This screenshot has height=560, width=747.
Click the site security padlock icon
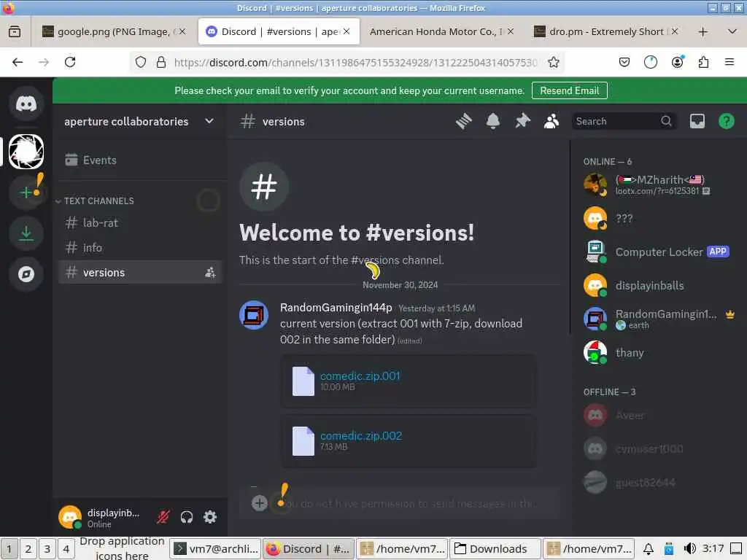click(x=161, y=63)
